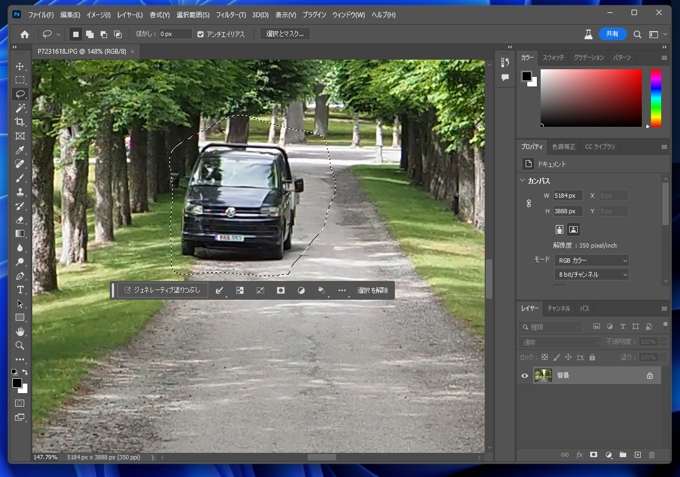Image resolution: width=680 pixels, height=477 pixels.
Task: Switch to the スウォッチ tab
Action: [553, 58]
